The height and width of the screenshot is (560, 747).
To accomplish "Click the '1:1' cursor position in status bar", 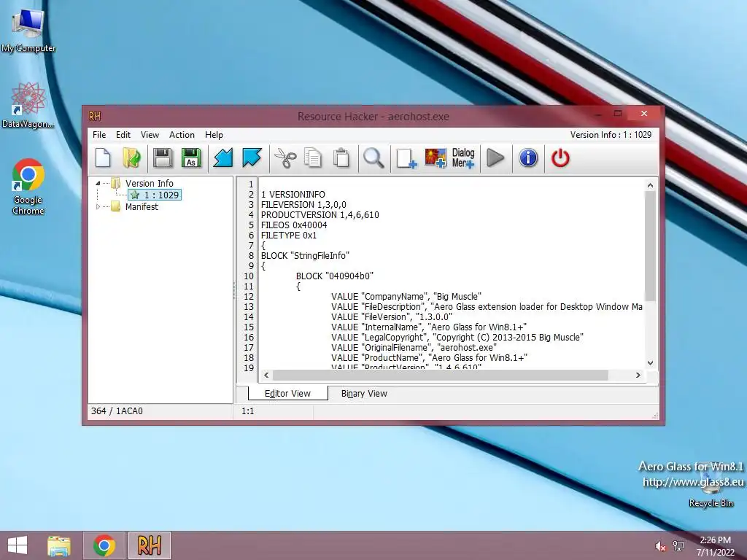I will (248, 411).
